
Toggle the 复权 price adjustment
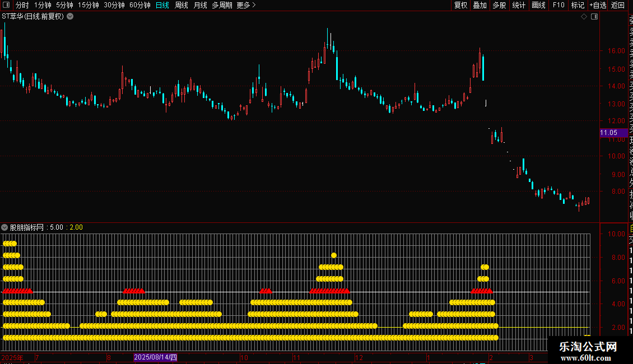tap(460, 5)
